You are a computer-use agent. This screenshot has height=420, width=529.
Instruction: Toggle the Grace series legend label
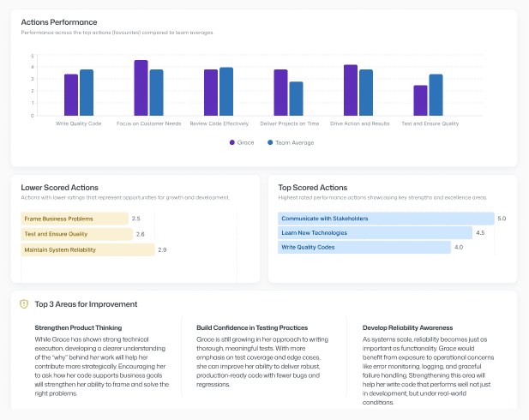pyautogui.click(x=245, y=142)
